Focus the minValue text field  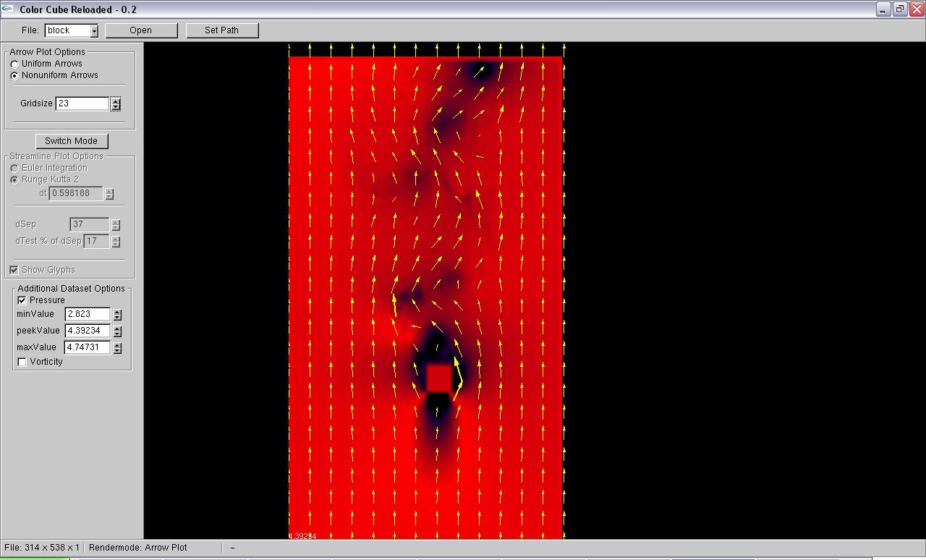point(87,314)
